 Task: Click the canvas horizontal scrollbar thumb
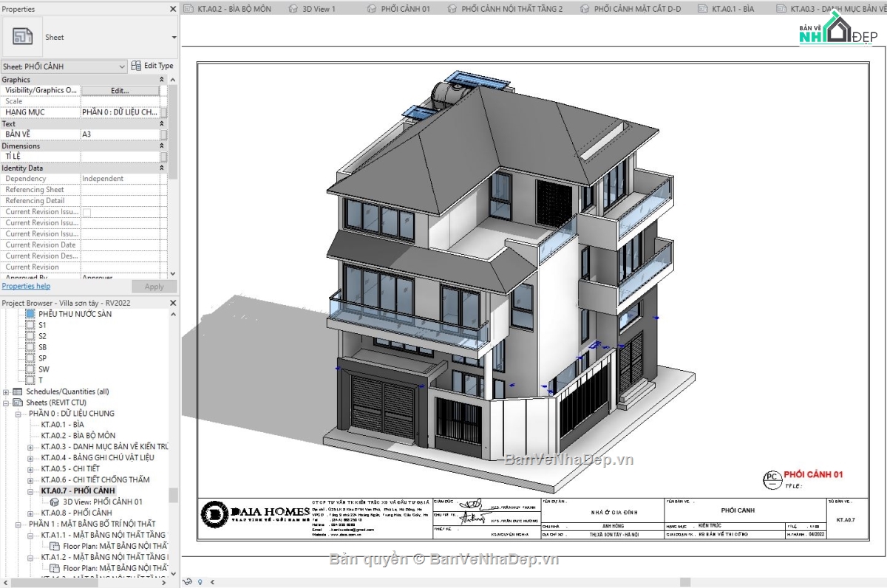click(686, 582)
